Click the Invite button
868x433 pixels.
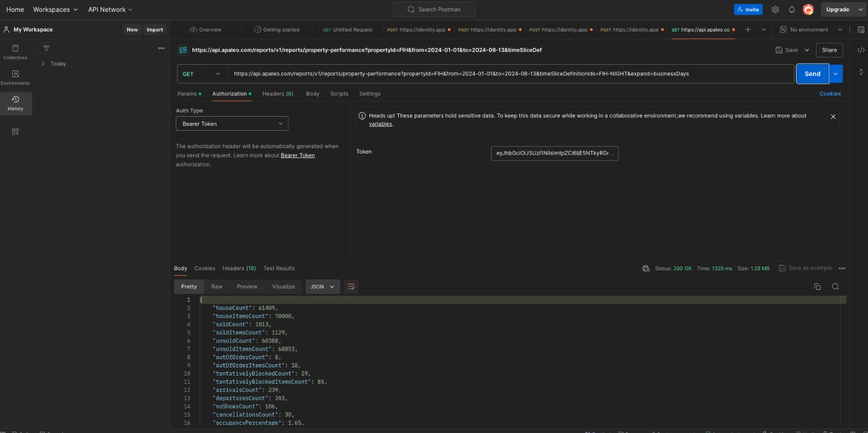pos(748,9)
